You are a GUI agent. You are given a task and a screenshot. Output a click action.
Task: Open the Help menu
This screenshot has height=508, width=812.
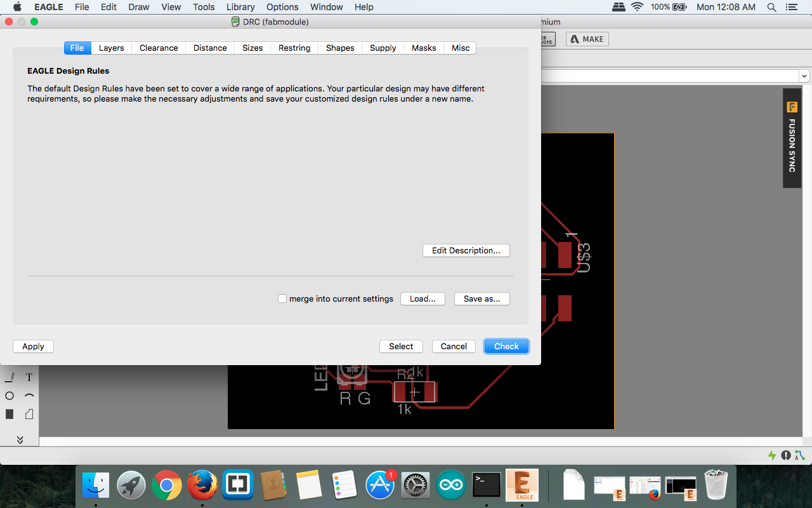pos(364,7)
